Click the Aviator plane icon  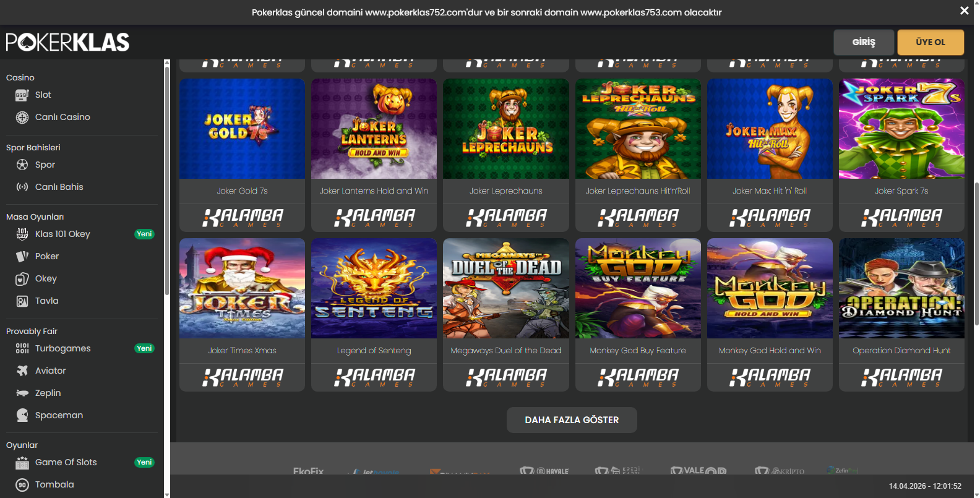point(22,371)
